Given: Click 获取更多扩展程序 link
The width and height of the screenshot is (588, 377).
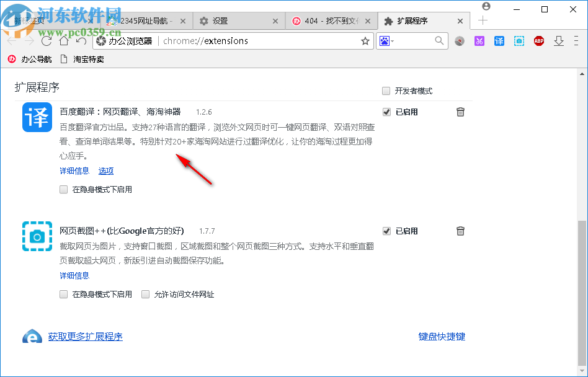Looking at the screenshot, I should [86, 336].
